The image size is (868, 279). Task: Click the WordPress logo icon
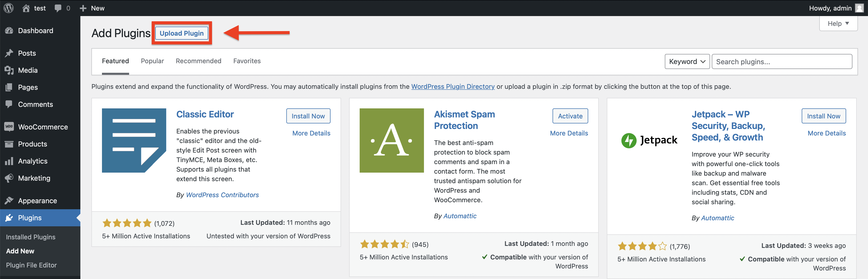9,8
